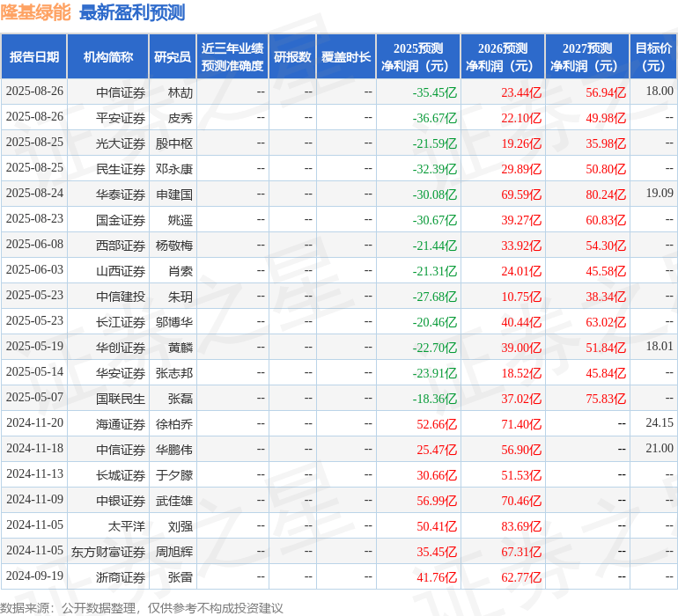Click the 29.89亿 forecast value
Screen dimensions: 678x616
click(x=521, y=169)
